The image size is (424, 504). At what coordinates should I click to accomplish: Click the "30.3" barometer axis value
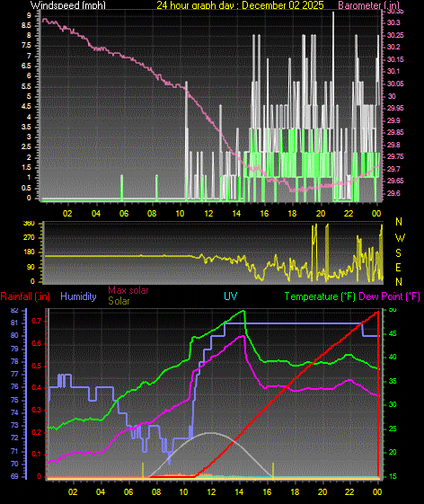click(393, 22)
